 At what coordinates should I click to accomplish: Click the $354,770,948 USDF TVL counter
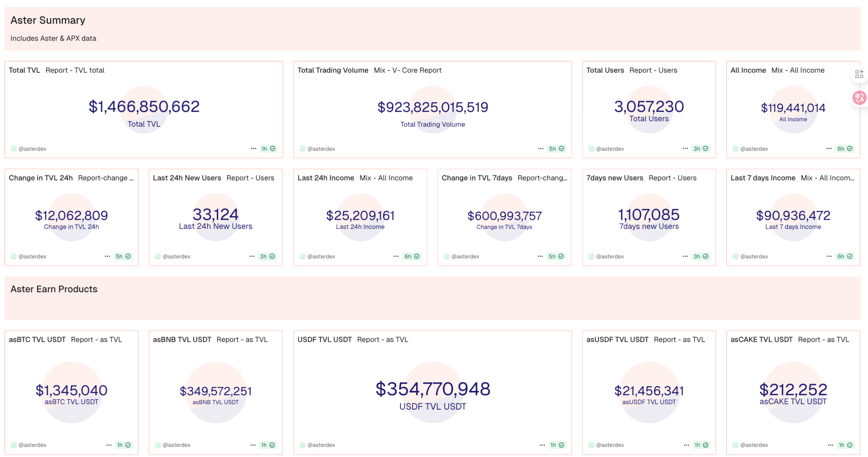pos(433,389)
